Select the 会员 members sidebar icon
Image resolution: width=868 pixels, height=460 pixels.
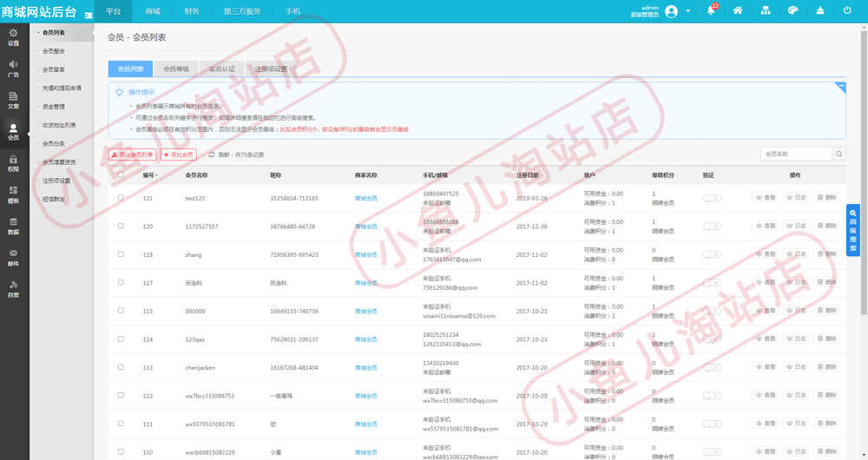13,132
